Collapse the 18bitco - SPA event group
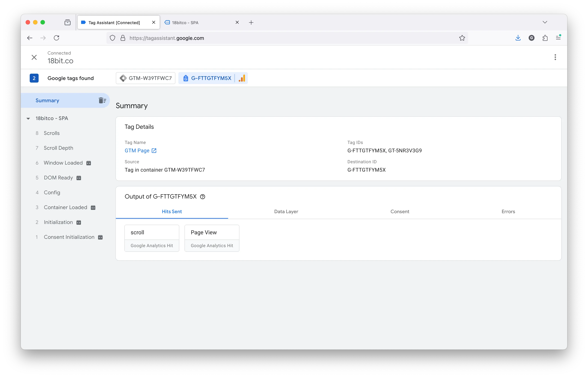The image size is (588, 377). pos(28,119)
